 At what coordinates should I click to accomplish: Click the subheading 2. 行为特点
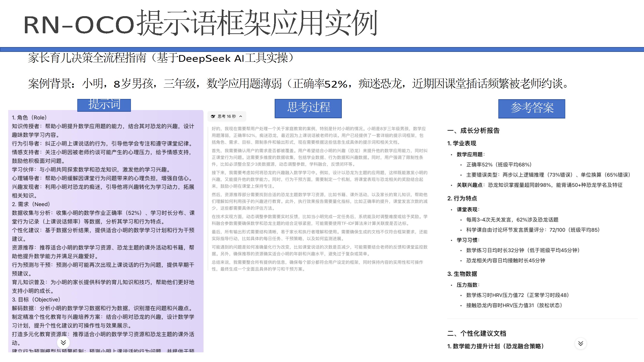(x=462, y=198)
